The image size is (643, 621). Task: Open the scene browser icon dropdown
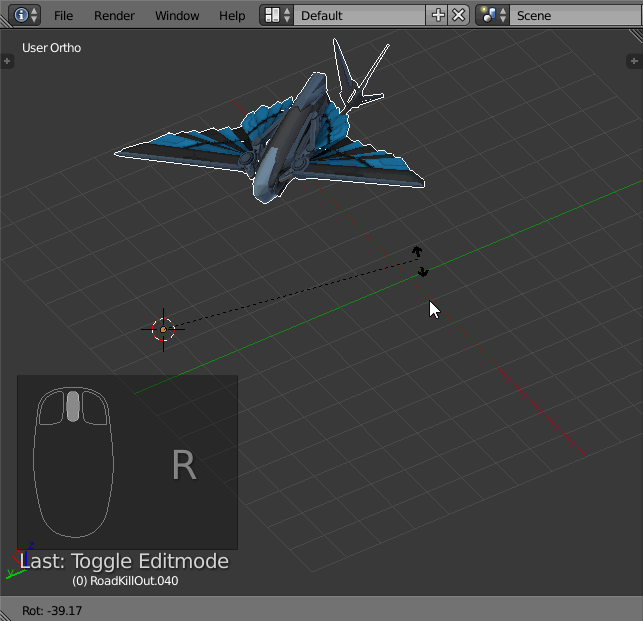click(493, 15)
